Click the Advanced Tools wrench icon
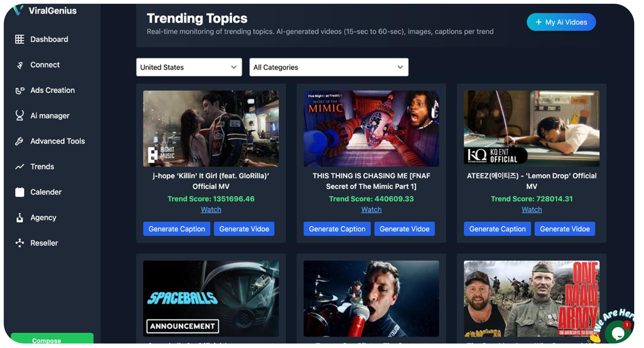This screenshot has height=348, width=644. pyautogui.click(x=20, y=141)
